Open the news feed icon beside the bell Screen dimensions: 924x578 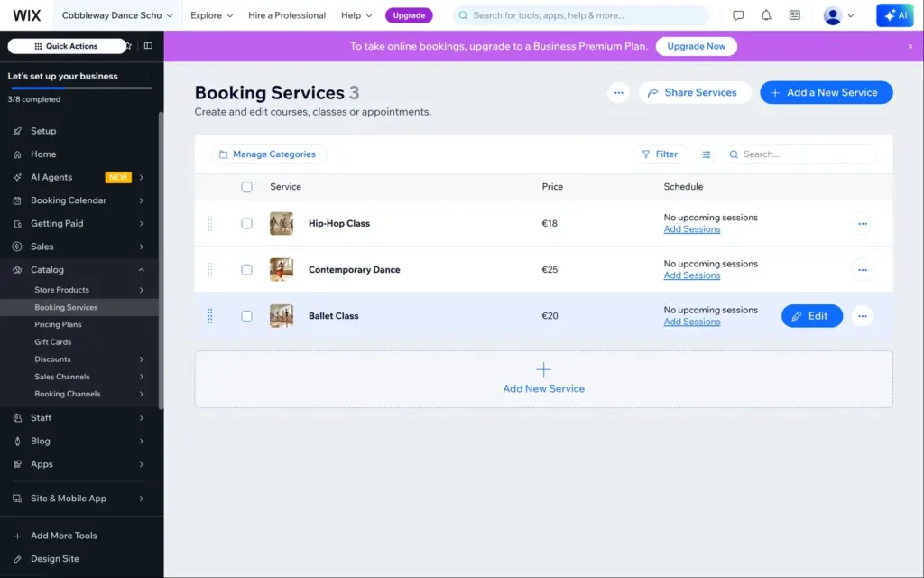(794, 15)
